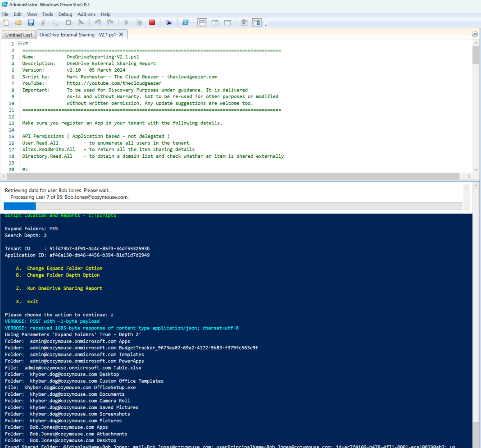The height and width of the screenshot is (448, 481).
Task: Click the Application ID value in console
Action: tap(100, 255)
